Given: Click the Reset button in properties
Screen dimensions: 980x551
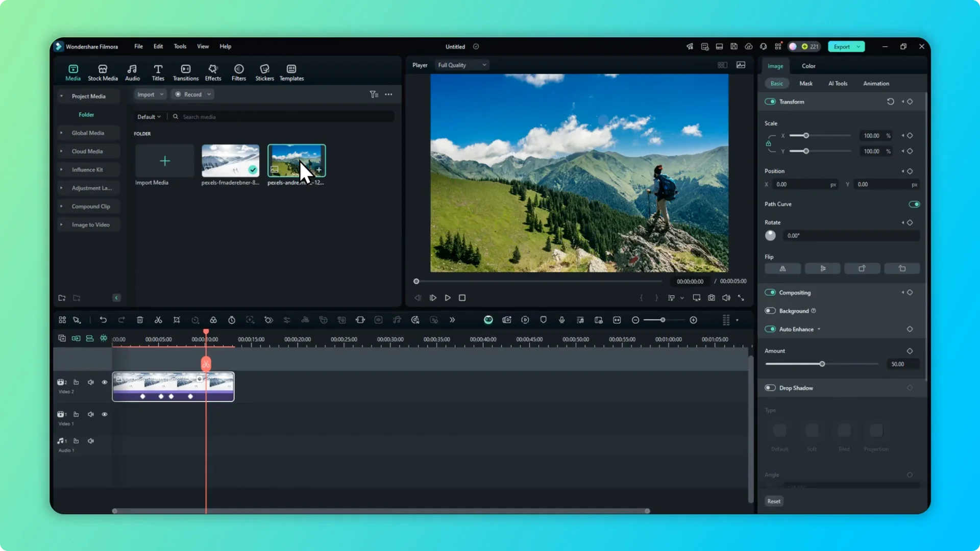Looking at the screenshot, I should [774, 501].
